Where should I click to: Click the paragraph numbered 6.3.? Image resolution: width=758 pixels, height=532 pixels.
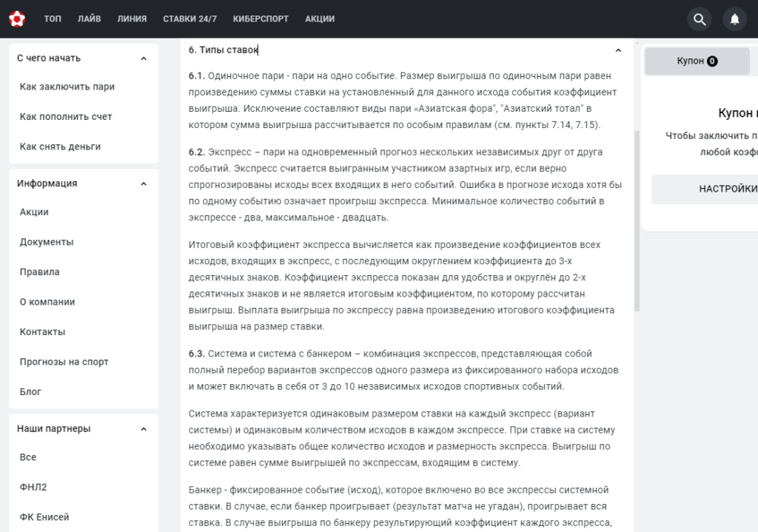pos(403,370)
